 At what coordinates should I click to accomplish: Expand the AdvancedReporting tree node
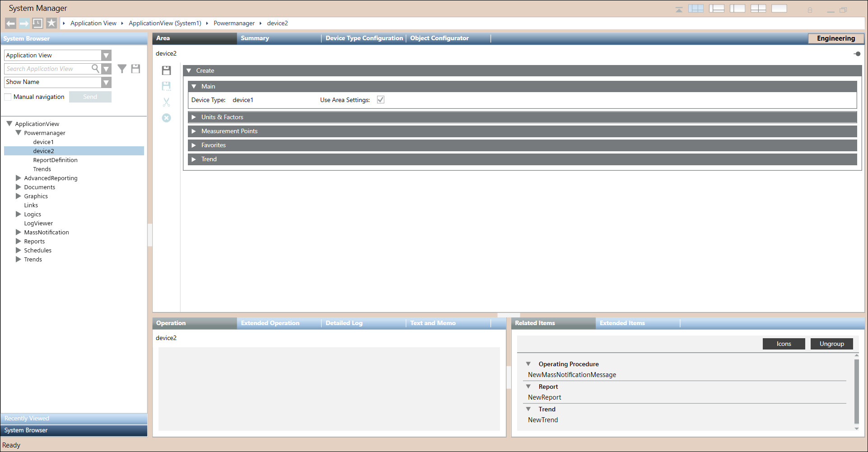coord(19,178)
